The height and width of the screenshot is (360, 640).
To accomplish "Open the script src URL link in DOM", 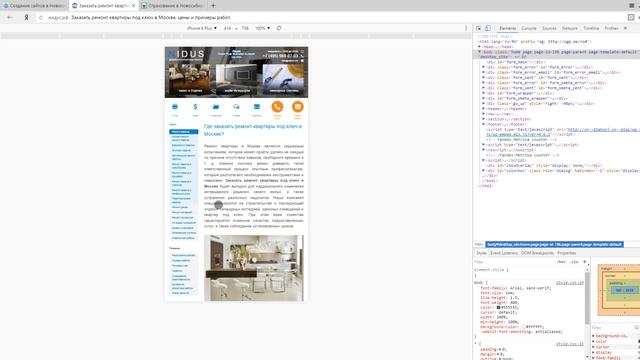I will [603, 129].
